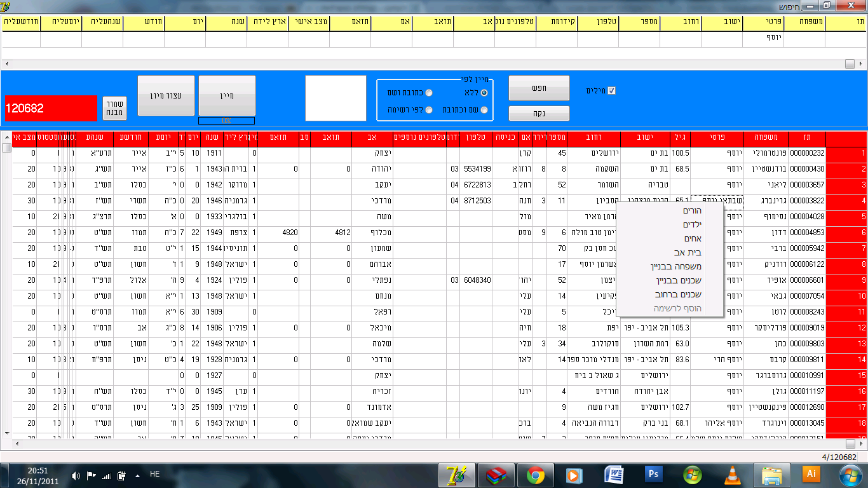
Task: Launch Google Chrome from the taskbar
Action: pyautogui.click(x=535, y=475)
